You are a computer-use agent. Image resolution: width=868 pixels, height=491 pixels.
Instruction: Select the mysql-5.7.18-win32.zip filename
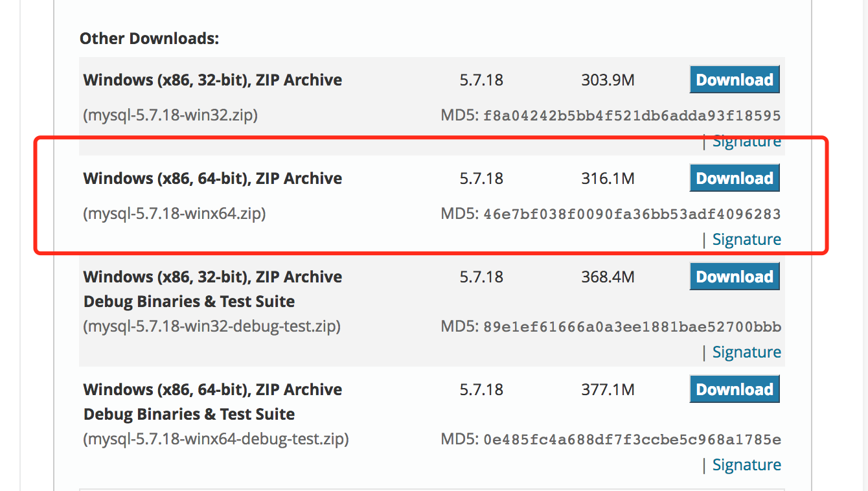[x=170, y=115]
